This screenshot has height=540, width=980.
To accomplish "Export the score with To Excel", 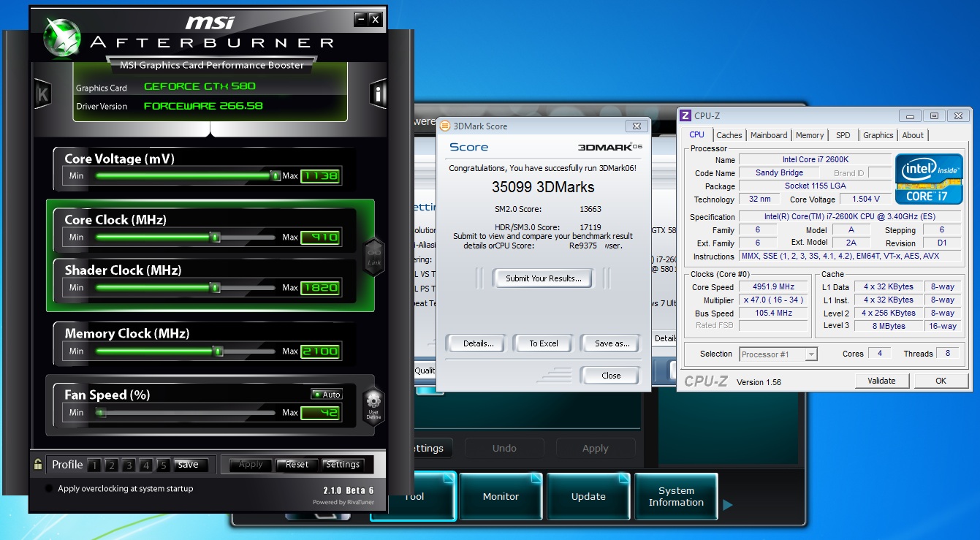I will 543,343.
